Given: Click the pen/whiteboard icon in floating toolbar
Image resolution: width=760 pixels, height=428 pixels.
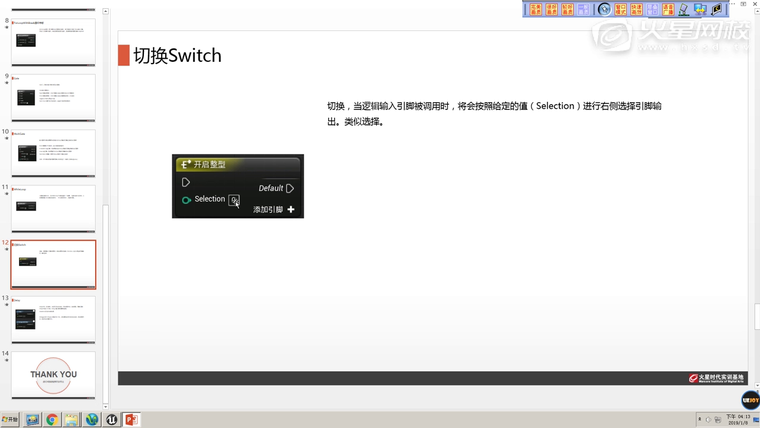Looking at the screenshot, I should tap(684, 9).
